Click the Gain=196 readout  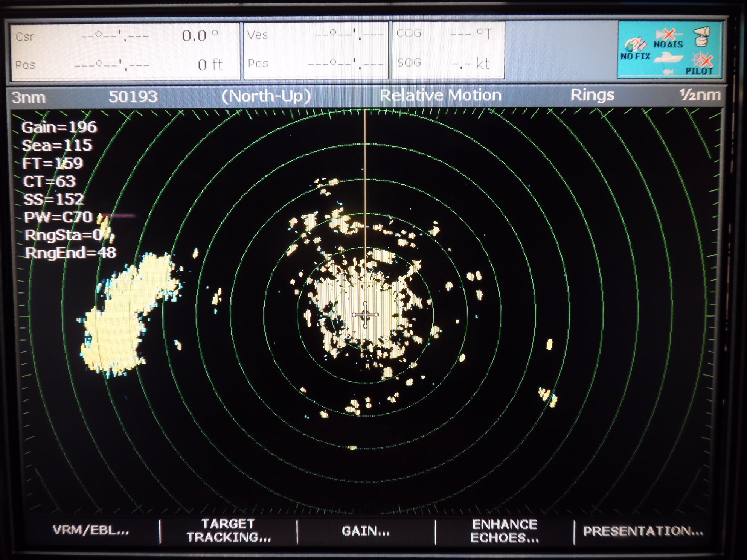point(59,127)
